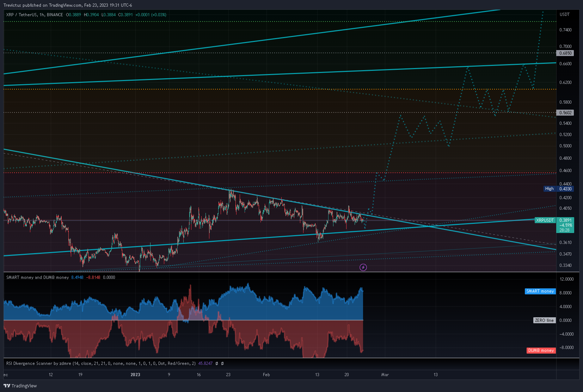Click the 0.7400 value on price scale

[565, 30]
